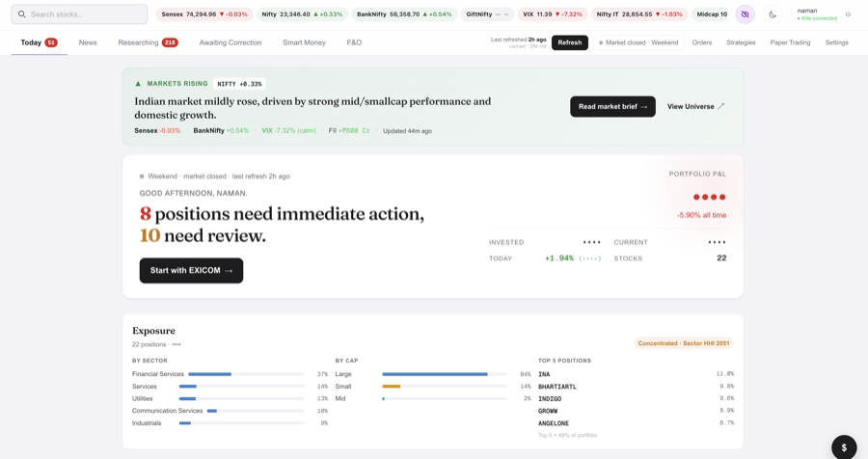Click the Sensex ticker chip
Image resolution: width=868 pixels, height=459 pixels.
point(204,14)
